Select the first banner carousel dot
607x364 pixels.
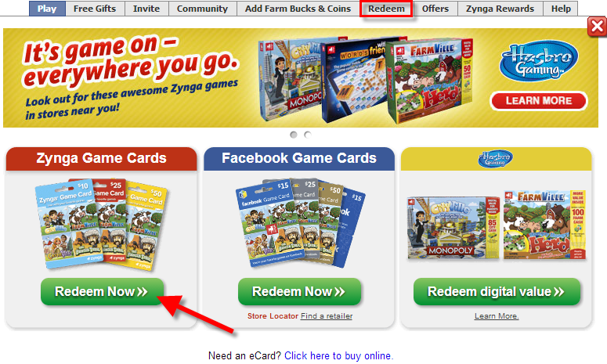pyautogui.click(x=294, y=135)
